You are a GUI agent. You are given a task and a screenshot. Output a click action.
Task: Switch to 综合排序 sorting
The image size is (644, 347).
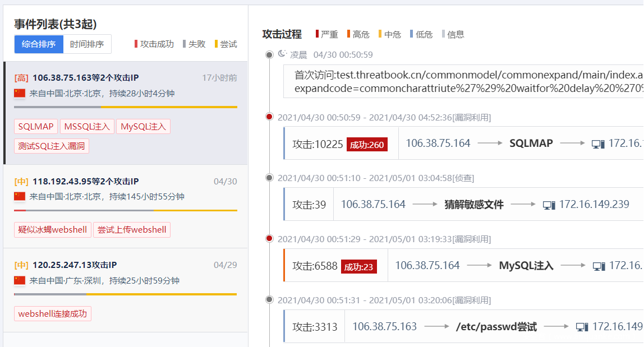coord(39,44)
